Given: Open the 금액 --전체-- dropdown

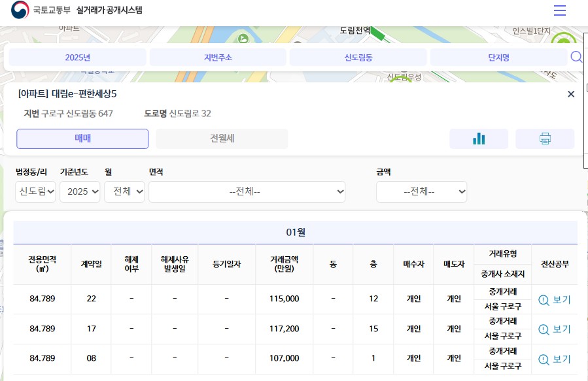Looking at the screenshot, I should (x=421, y=191).
